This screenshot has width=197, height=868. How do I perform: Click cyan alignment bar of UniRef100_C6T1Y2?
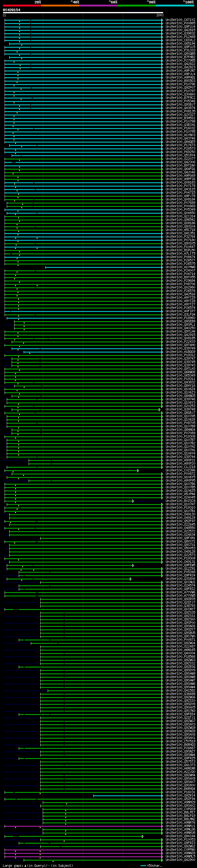point(83,20)
